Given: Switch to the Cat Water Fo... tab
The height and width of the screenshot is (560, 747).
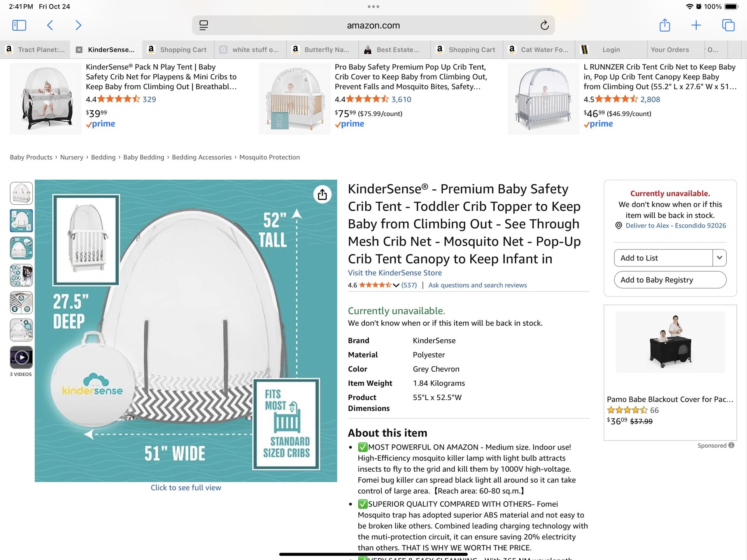Looking at the screenshot, I should click(x=544, y=50).
